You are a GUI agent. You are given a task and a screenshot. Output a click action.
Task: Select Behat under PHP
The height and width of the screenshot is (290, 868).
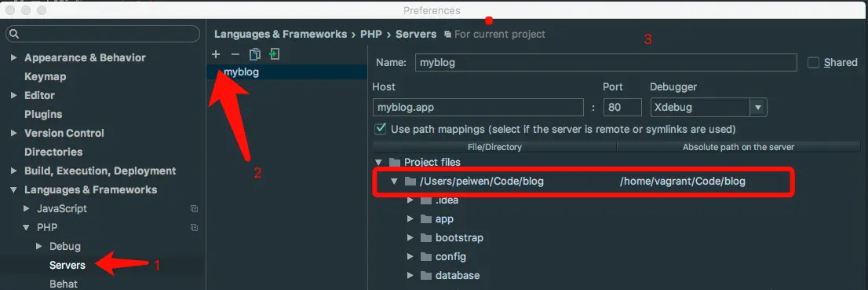click(x=63, y=284)
